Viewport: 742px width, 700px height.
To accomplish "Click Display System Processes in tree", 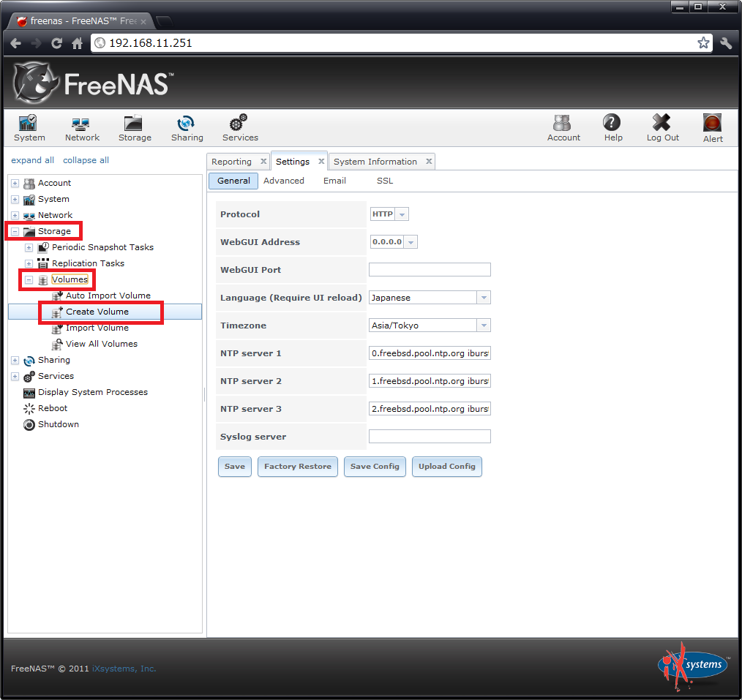I will click(x=93, y=392).
